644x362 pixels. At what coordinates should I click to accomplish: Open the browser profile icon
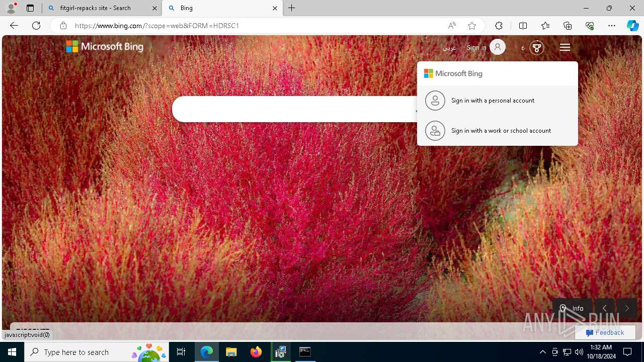[x=11, y=8]
